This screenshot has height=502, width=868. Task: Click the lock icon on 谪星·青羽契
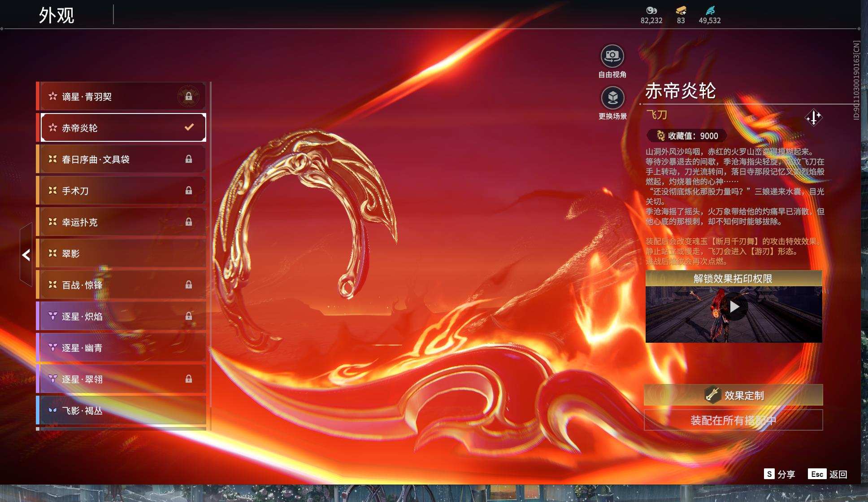[189, 96]
